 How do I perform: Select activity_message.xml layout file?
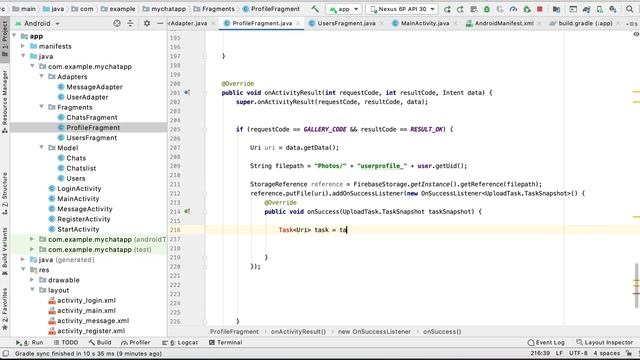(x=93, y=321)
